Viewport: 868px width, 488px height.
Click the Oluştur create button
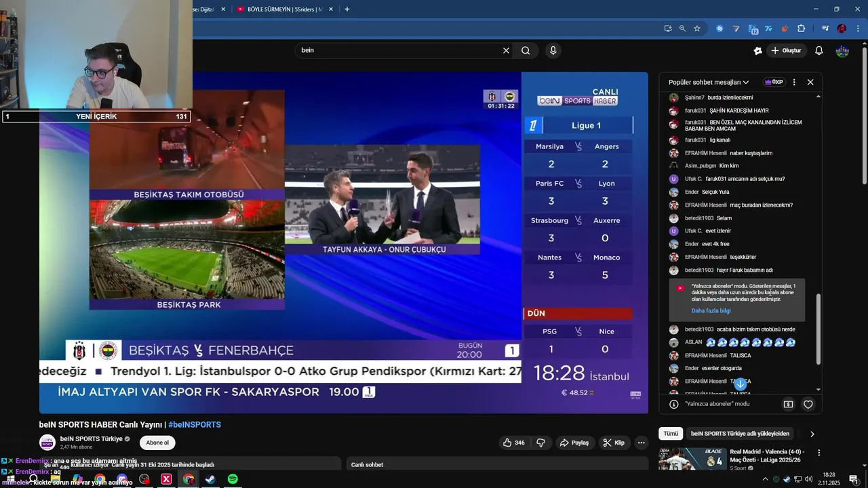click(786, 51)
